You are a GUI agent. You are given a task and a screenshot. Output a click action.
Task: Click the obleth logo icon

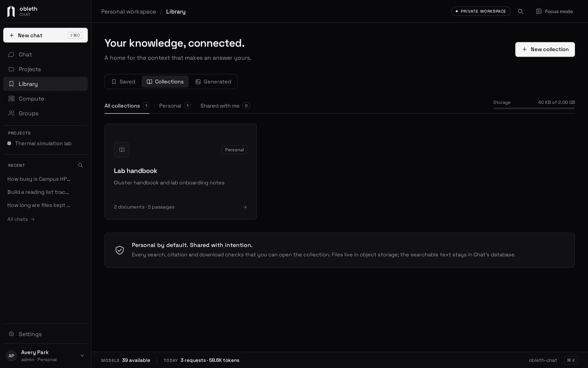[11, 11]
